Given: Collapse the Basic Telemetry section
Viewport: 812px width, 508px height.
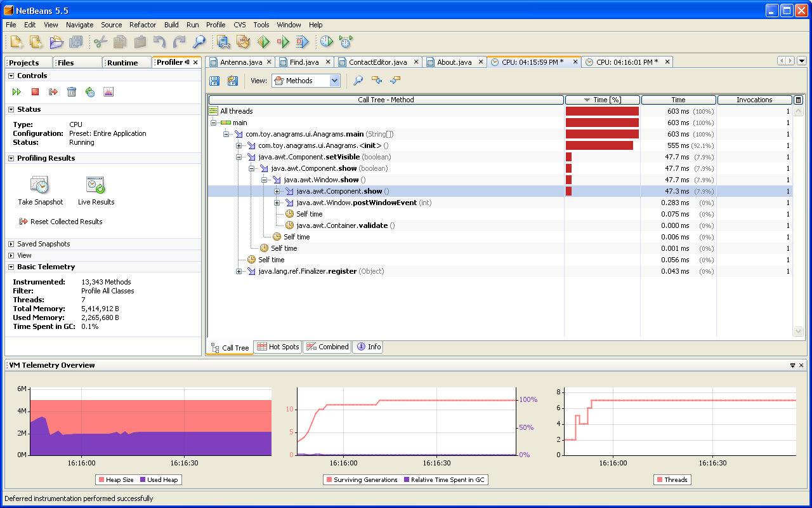Looking at the screenshot, I should pos(11,267).
